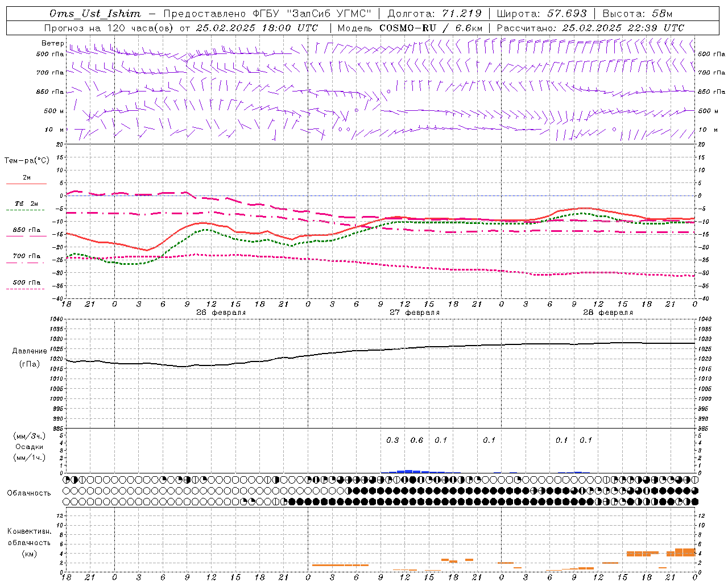Click the 27 февраля date label
The height and width of the screenshot is (582, 728).
pyautogui.click(x=415, y=313)
